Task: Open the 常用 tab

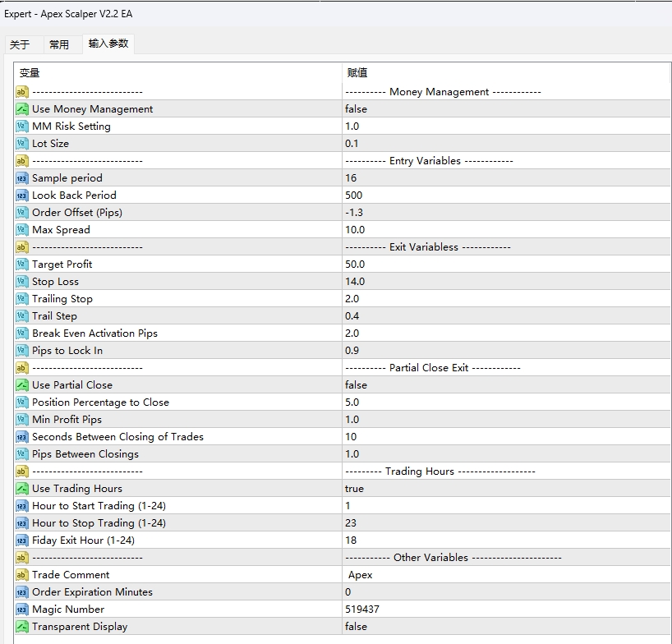Action: click(x=59, y=45)
